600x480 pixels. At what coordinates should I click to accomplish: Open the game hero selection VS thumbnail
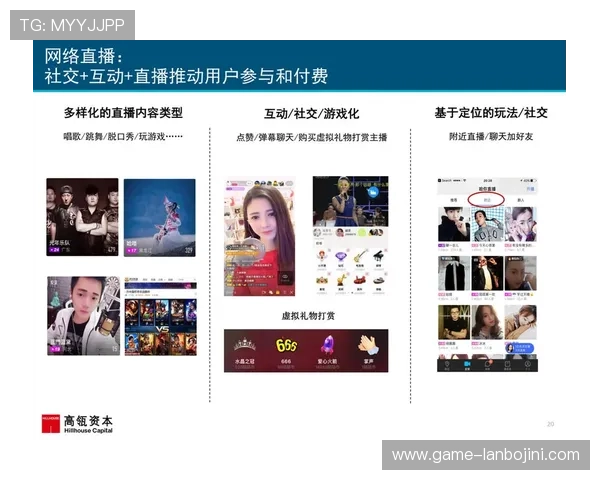(x=161, y=316)
